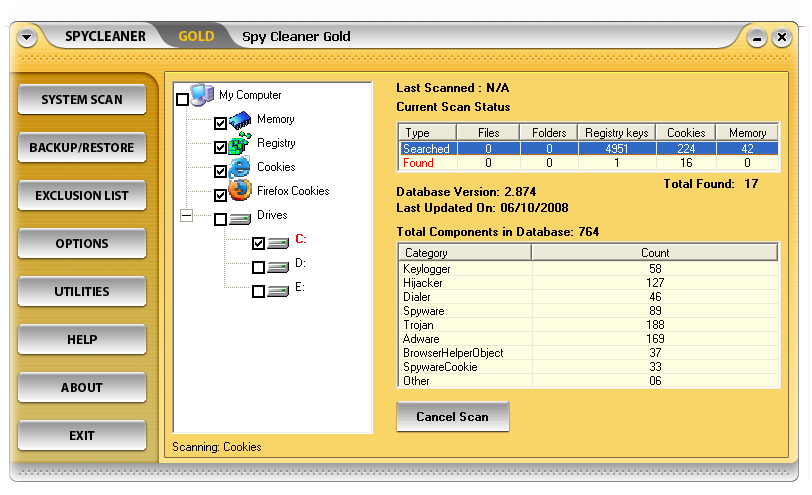Select the Firefox Cookies tree label
The image size is (812, 495).
coord(293,191)
